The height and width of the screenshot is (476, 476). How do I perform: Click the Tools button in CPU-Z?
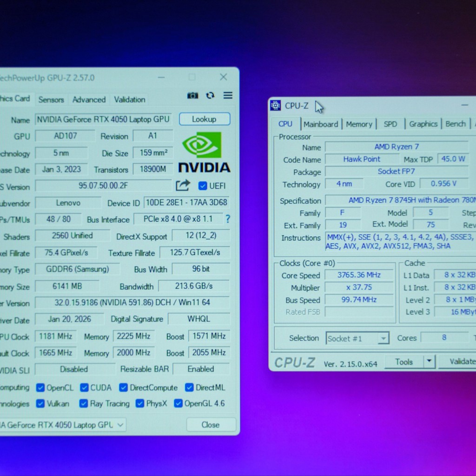click(x=404, y=362)
